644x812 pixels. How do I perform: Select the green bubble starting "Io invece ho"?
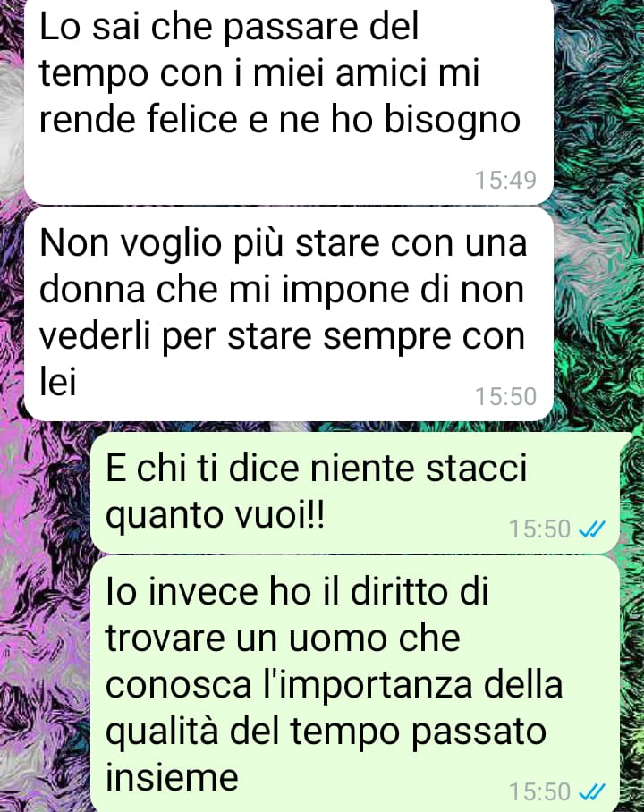click(355, 683)
